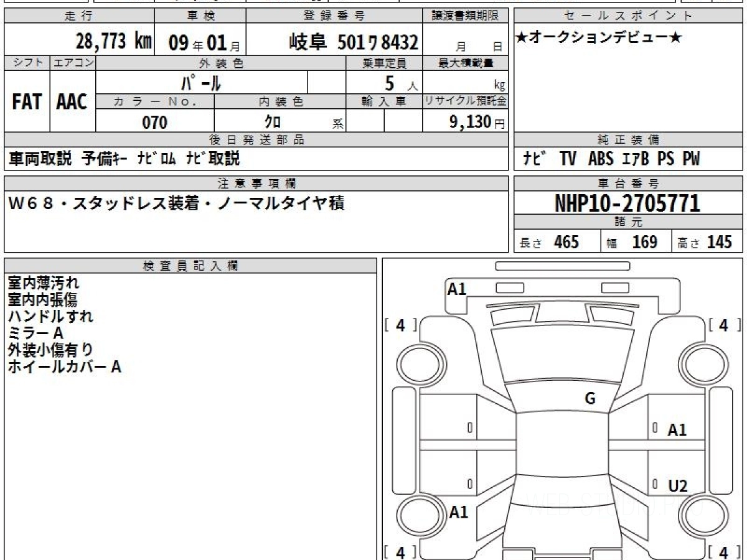Click the A1 mark on the front bumper
Viewport: 747px width, 560px height.
pos(457,289)
